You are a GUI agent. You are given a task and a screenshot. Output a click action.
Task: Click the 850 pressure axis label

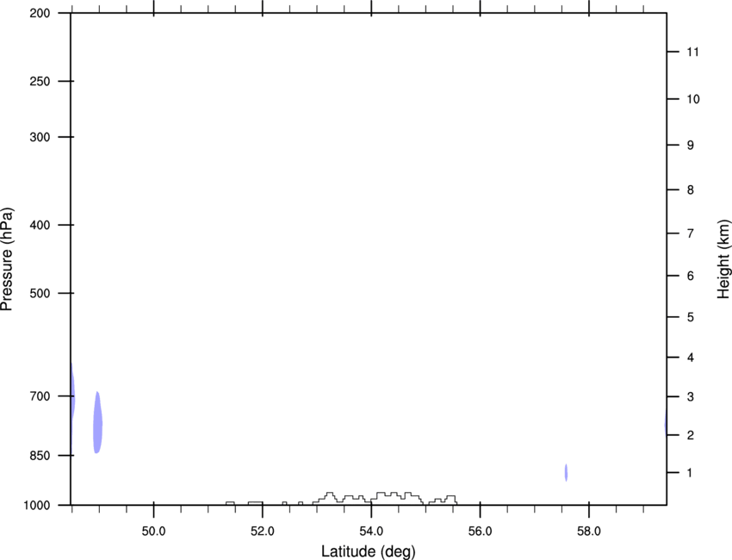[x=40, y=455]
